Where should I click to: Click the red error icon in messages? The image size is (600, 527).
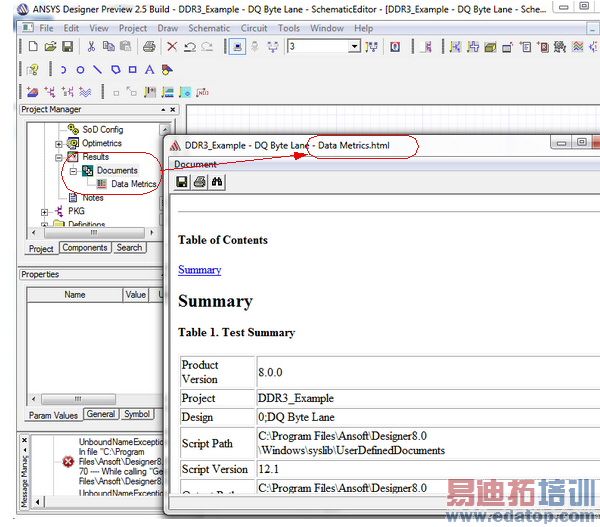[68, 462]
